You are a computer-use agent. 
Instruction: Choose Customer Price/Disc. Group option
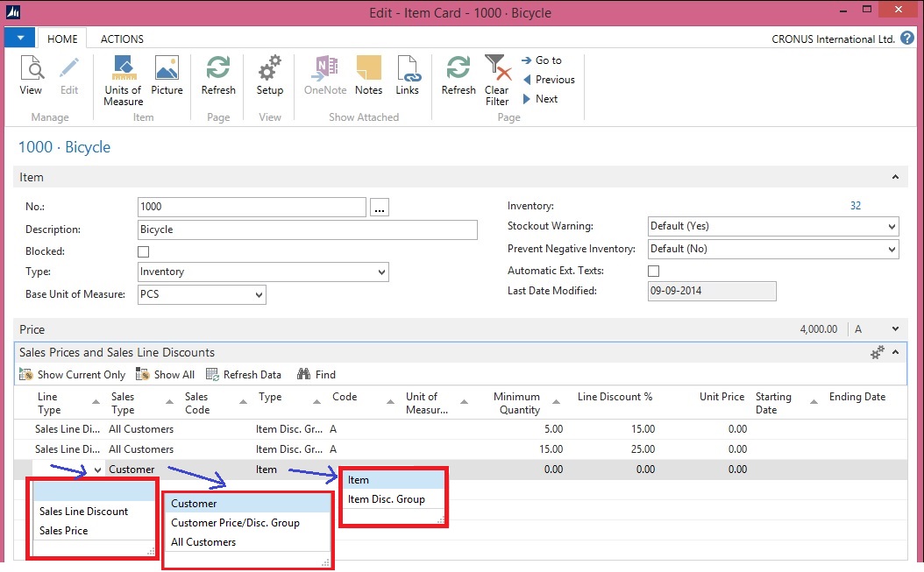coord(235,523)
